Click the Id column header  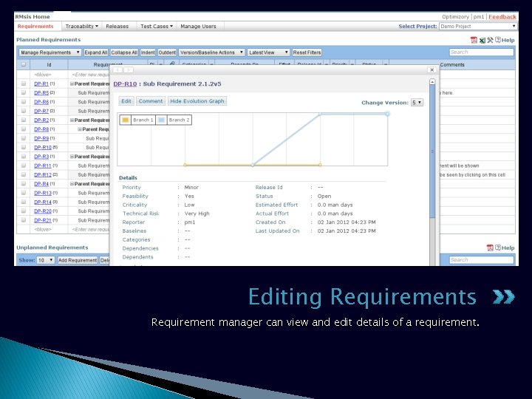point(50,65)
